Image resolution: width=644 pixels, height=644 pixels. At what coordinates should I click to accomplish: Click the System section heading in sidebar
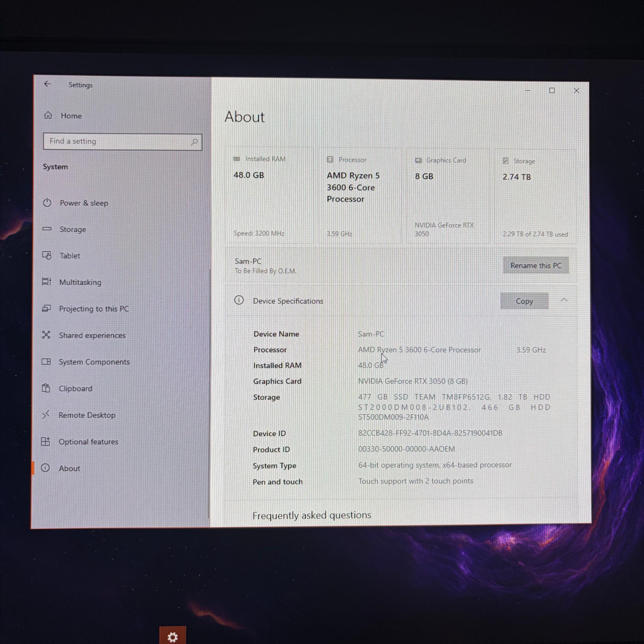[55, 167]
